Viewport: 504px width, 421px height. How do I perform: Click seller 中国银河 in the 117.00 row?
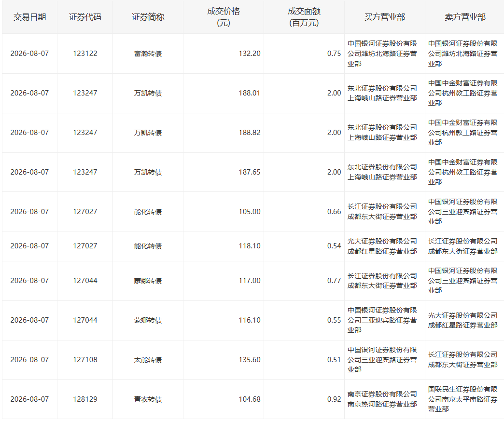[x=462, y=281]
